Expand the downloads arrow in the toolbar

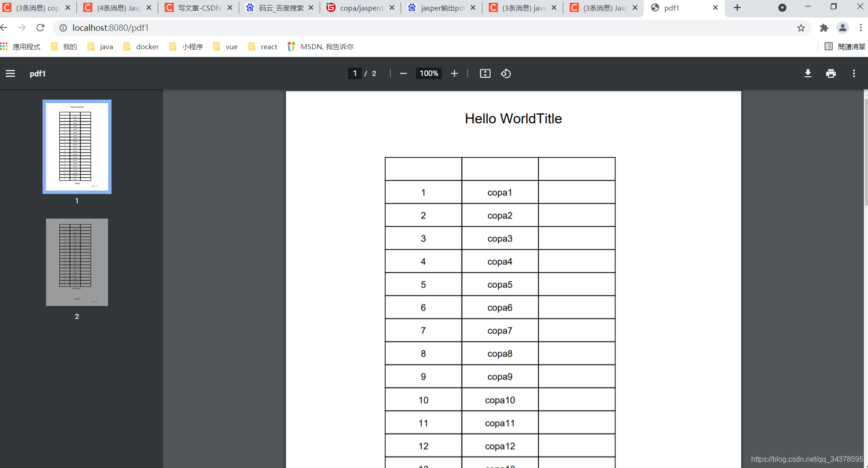(783, 8)
